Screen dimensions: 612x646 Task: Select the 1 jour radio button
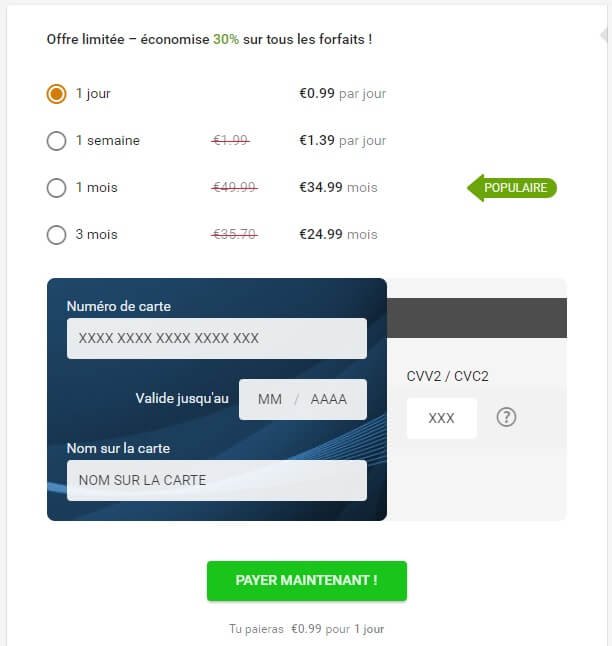click(56, 94)
